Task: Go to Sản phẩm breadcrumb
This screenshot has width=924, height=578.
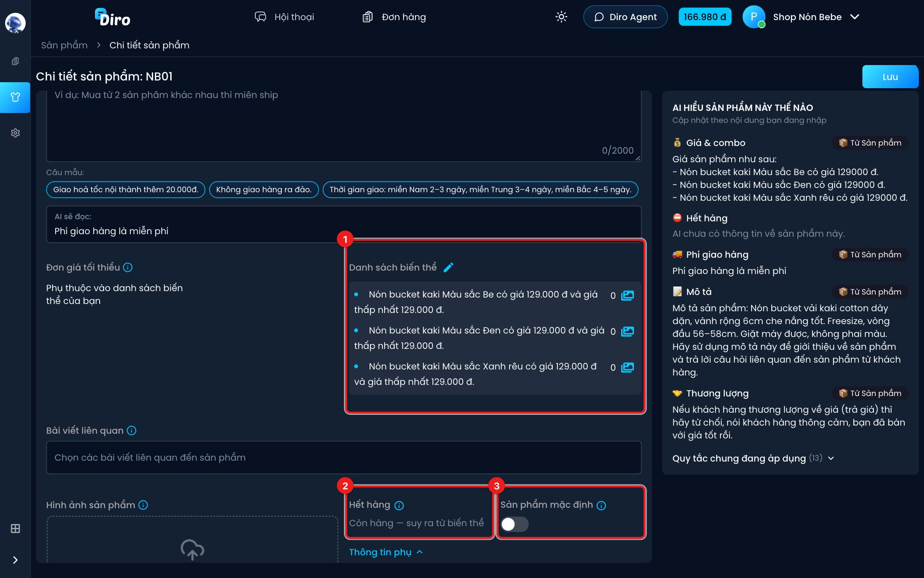Action: tap(64, 45)
